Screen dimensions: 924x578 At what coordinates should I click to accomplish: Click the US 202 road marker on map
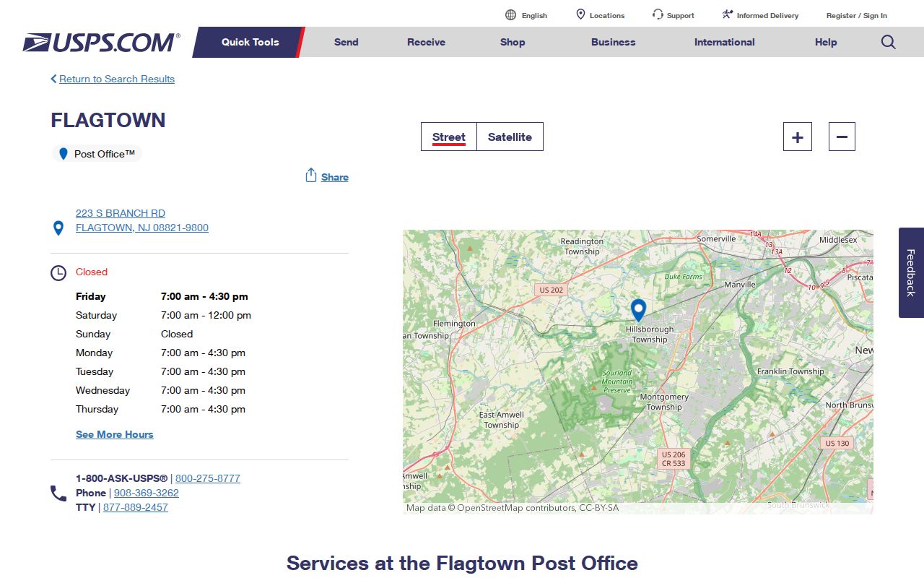tap(551, 290)
